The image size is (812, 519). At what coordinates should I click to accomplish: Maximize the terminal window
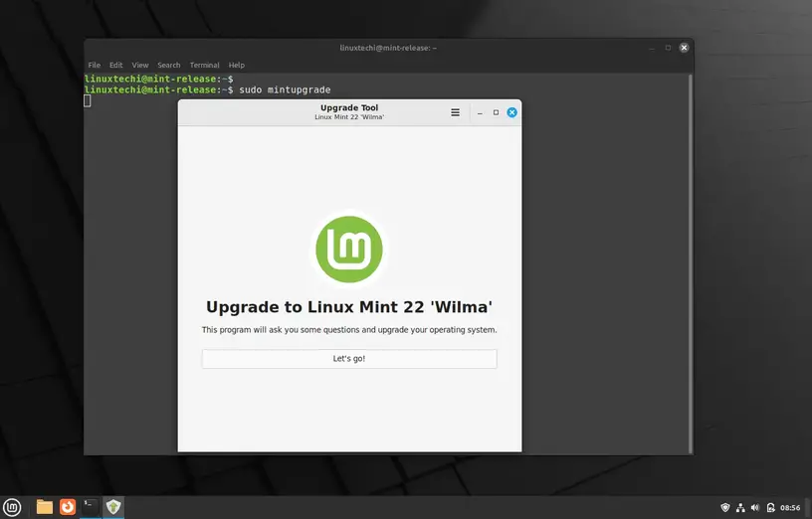668,48
